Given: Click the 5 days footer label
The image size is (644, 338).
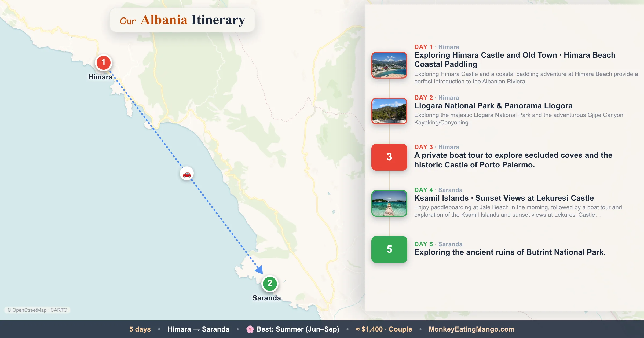Looking at the screenshot, I should tap(140, 329).
